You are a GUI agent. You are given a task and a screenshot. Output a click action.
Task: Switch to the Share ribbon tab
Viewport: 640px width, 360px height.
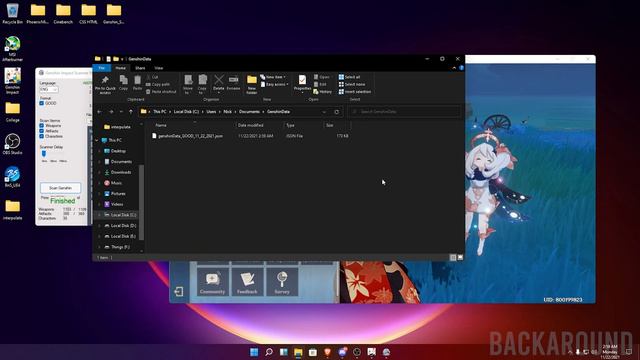point(140,68)
